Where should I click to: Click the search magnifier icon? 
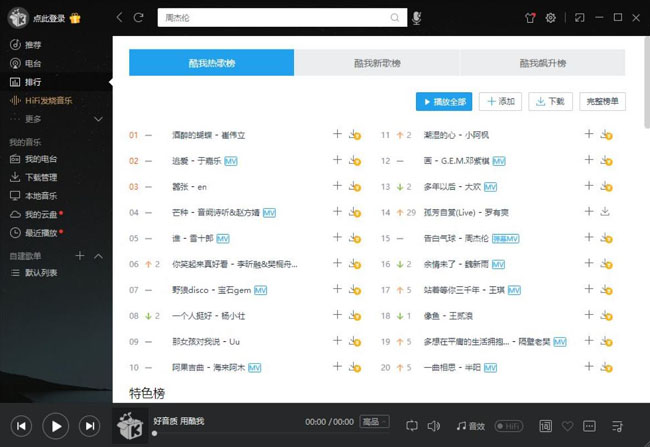coord(395,17)
